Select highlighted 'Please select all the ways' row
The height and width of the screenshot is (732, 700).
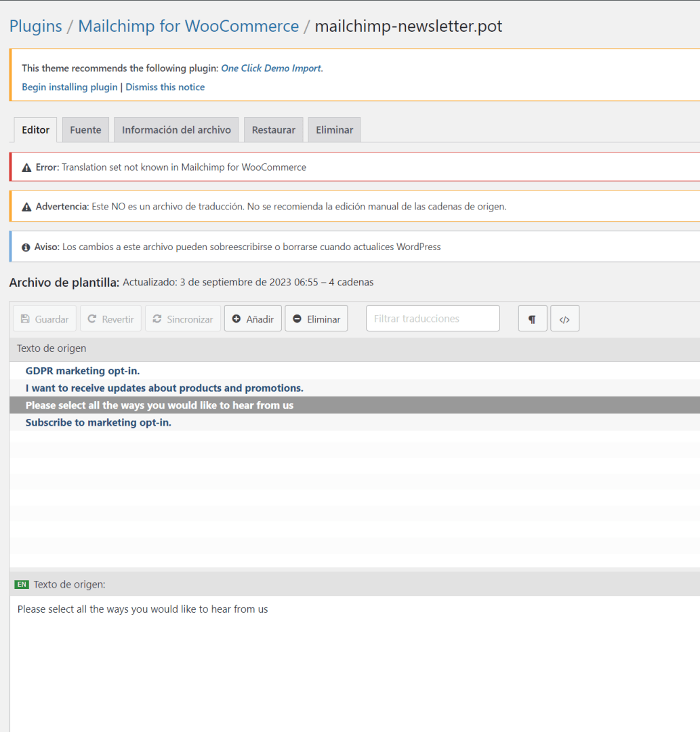(x=354, y=405)
